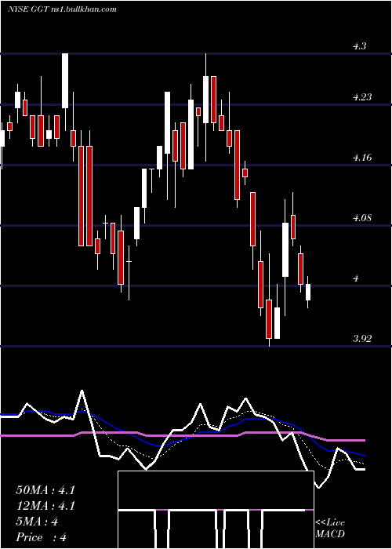Click the blue 12MA line's right end
Viewport: 392px width, 549px height.
point(364,456)
